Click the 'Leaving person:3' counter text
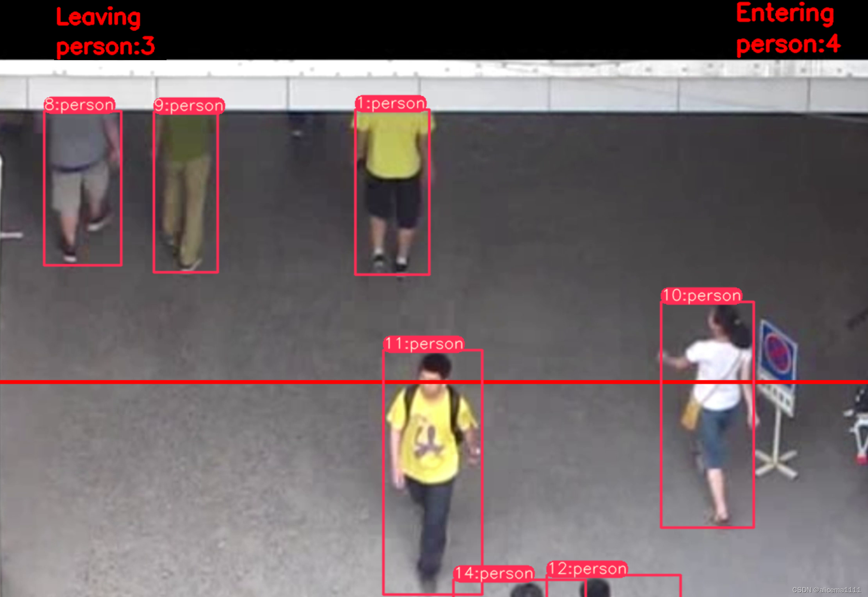 pyautogui.click(x=105, y=31)
